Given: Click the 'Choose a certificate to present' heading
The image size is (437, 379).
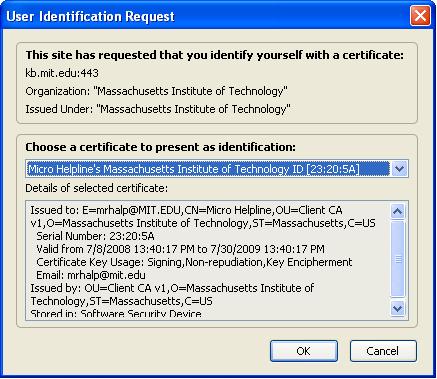Looking at the screenshot, I should coord(160,147).
